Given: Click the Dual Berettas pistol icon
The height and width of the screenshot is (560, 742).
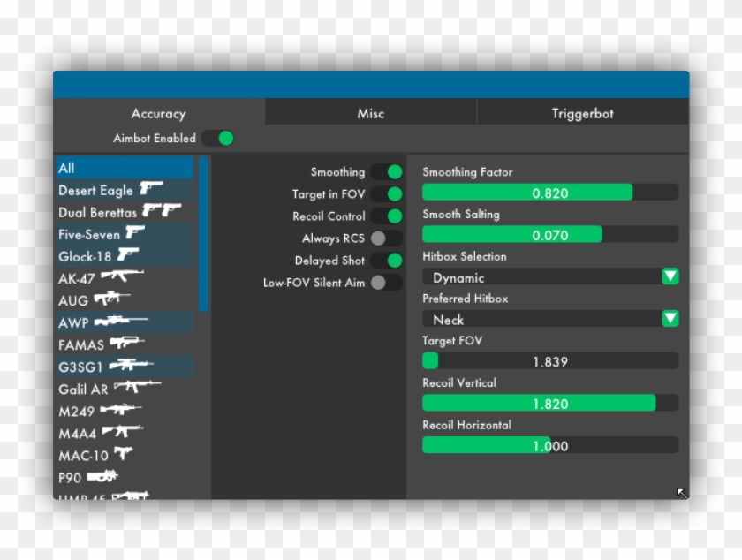Looking at the screenshot, I should point(162,212).
